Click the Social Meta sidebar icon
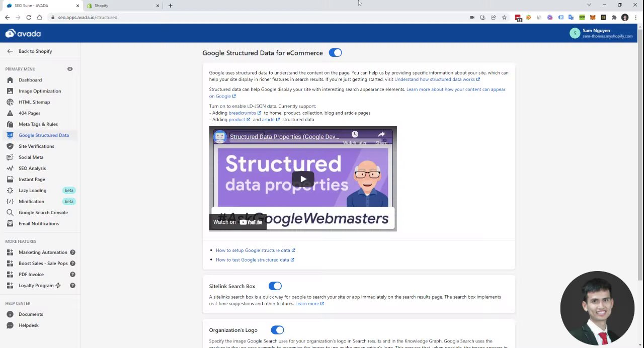Viewport: 644px width, 348px height. [10, 157]
